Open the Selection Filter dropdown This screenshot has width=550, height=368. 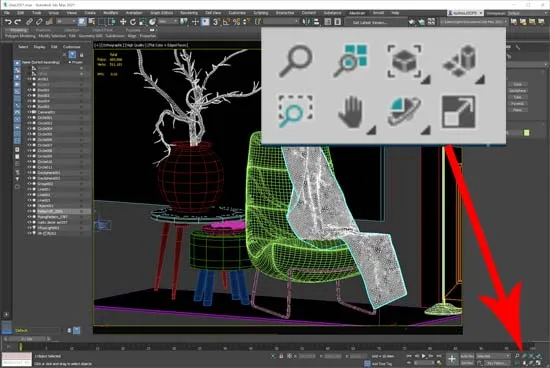pyautogui.click(x=66, y=22)
